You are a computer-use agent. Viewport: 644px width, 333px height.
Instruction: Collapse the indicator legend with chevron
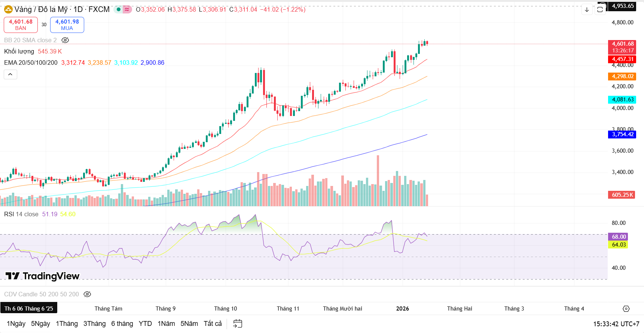click(10, 74)
